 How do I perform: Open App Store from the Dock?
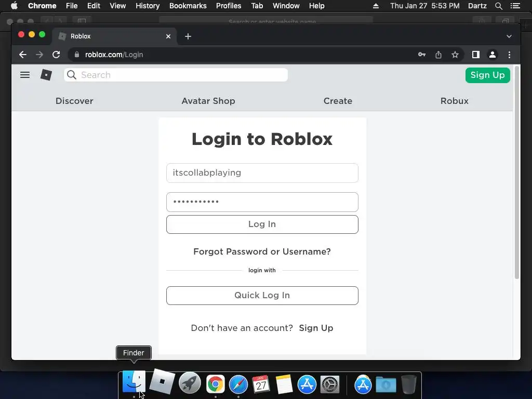307,384
